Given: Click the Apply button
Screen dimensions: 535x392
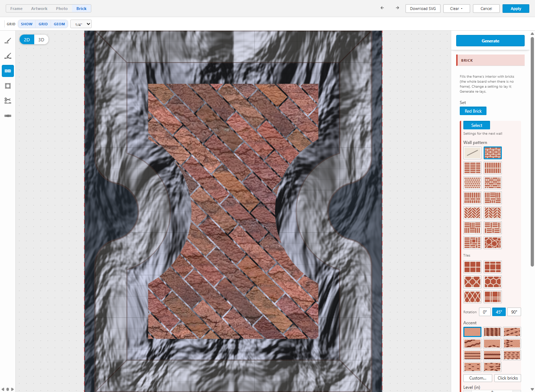Looking at the screenshot, I should click(516, 9).
